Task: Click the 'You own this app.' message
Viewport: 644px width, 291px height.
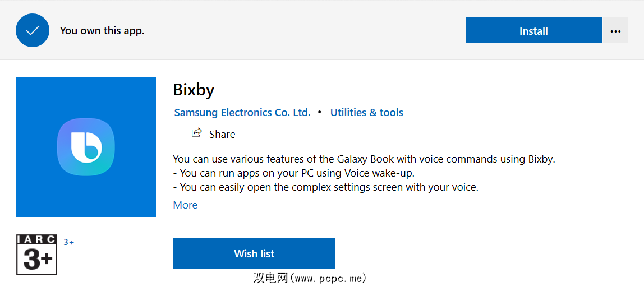Action: click(102, 31)
